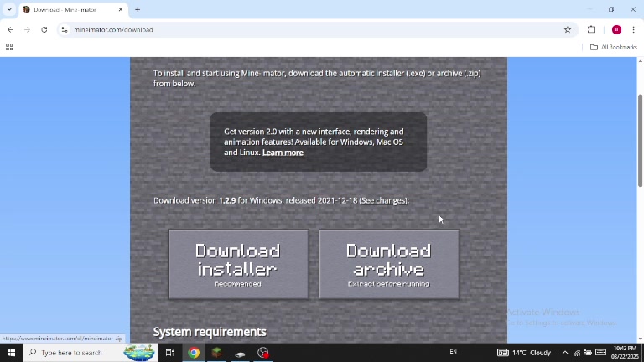Open the Chrome profile avatar
The height and width of the screenshot is (362, 644).
pyautogui.click(x=616, y=29)
